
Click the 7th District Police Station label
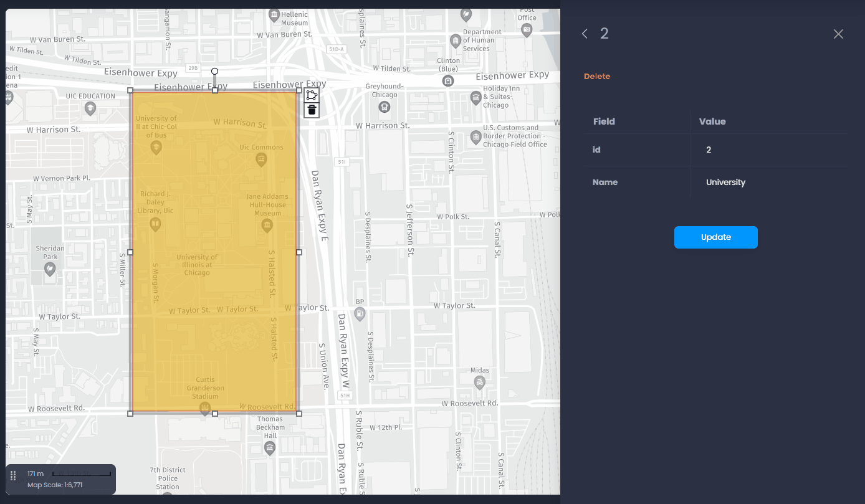[x=168, y=478]
